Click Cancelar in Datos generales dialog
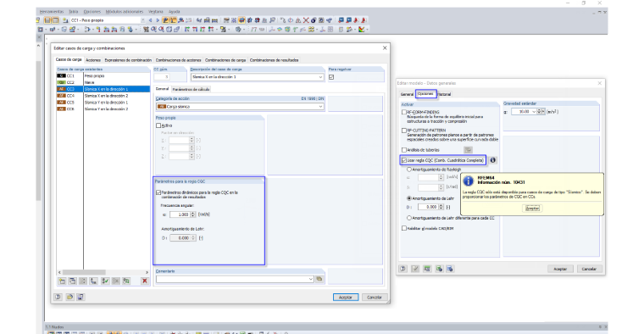644x334 pixels. 589,269
